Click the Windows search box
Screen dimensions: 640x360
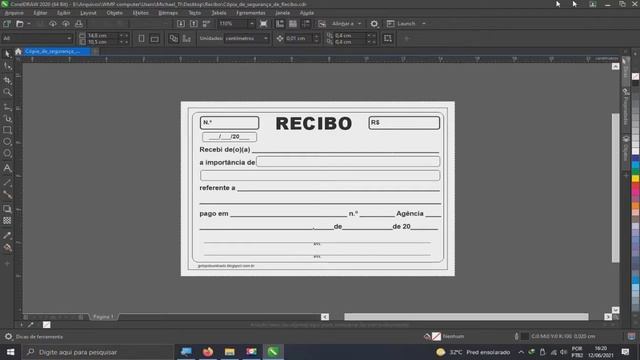coord(97,352)
